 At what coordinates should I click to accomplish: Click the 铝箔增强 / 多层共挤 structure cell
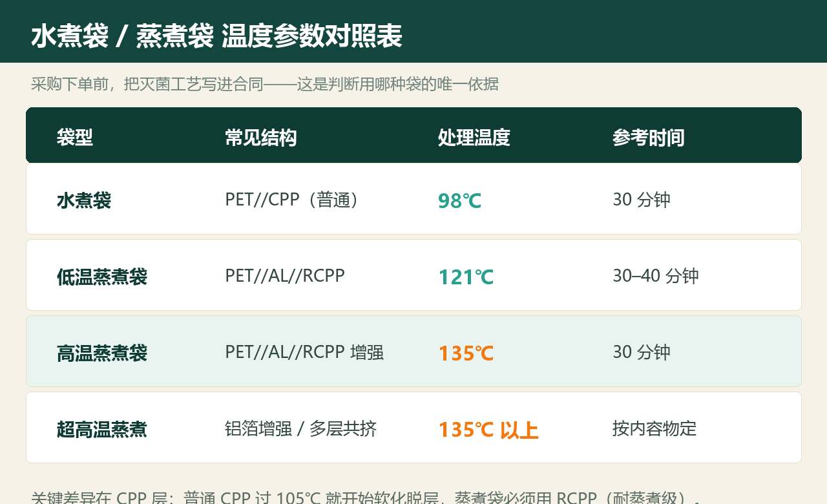coord(301,428)
